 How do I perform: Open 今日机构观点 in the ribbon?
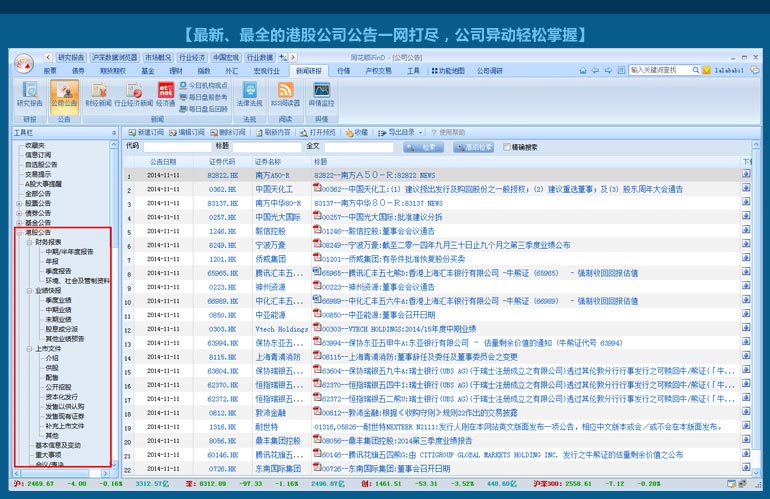coord(203,85)
